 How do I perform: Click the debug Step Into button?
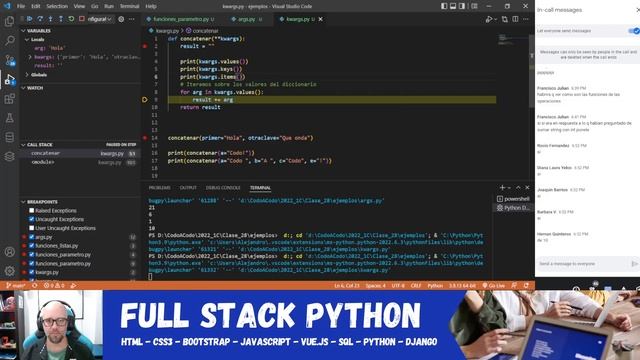pyautogui.click(x=50, y=19)
